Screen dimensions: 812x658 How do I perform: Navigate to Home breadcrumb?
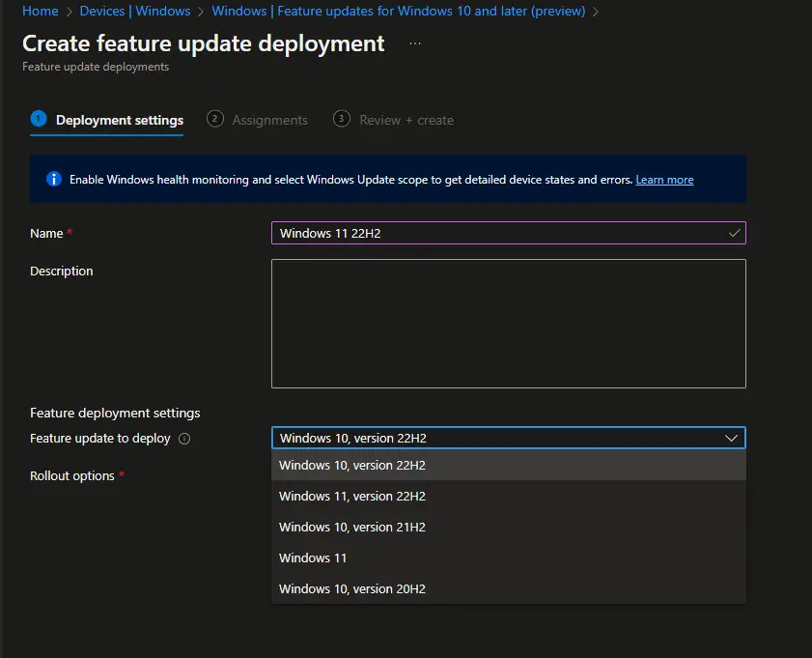[41, 11]
